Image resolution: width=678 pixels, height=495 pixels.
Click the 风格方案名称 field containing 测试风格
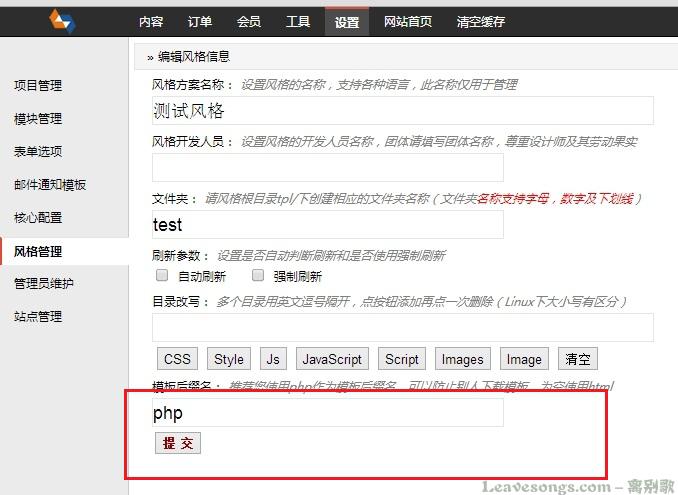coord(403,111)
